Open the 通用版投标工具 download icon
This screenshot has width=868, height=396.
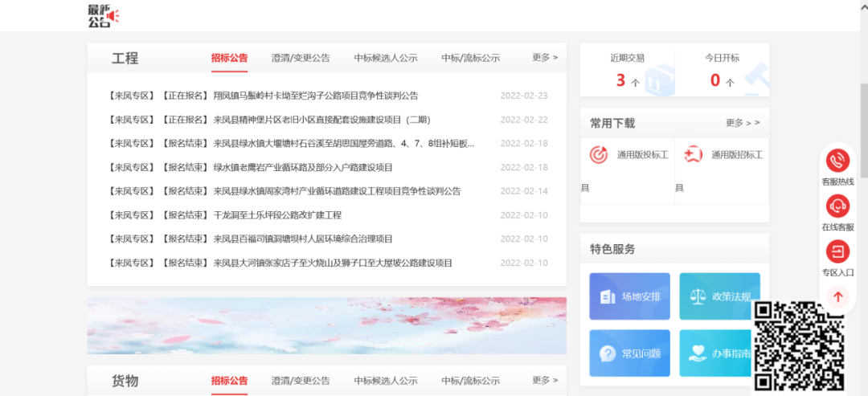pos(599,154)
